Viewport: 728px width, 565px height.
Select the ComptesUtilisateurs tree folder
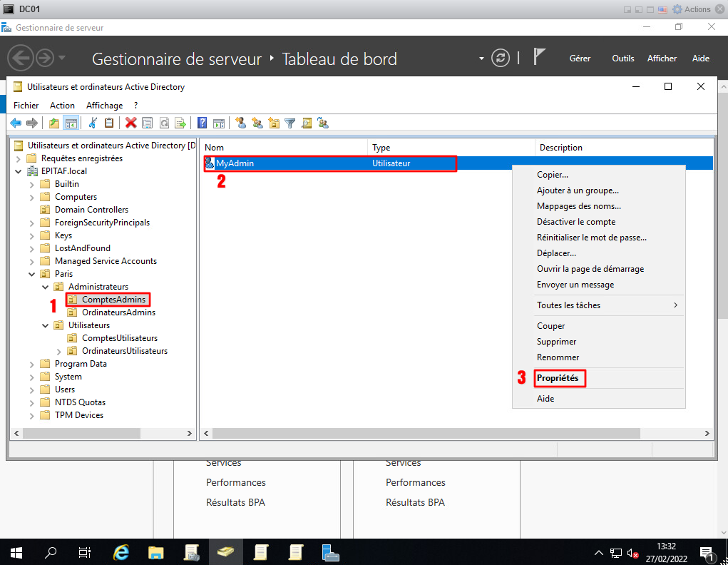point(119,338)
